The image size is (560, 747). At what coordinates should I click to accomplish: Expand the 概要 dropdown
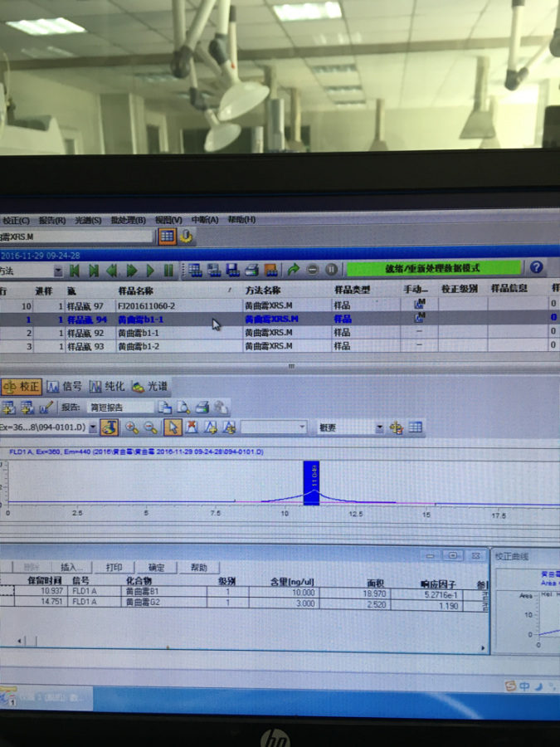(x=379, y=427)
